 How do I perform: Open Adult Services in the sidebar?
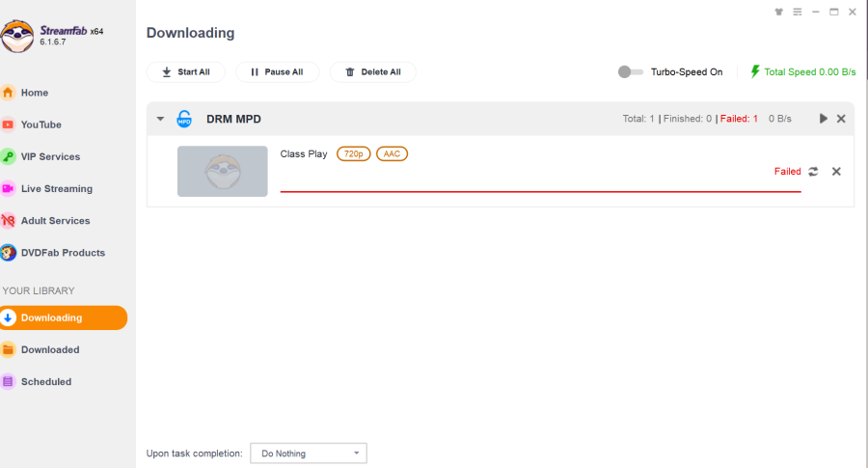coord(55,221)
